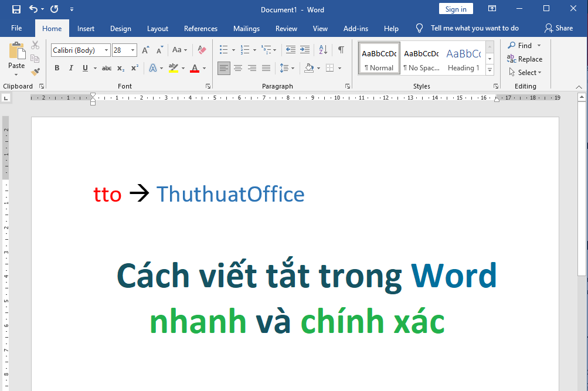The height and width of the screenshot is (391, 588).
Task: Click the Replace button in Editing
Action: coord(525,59)
